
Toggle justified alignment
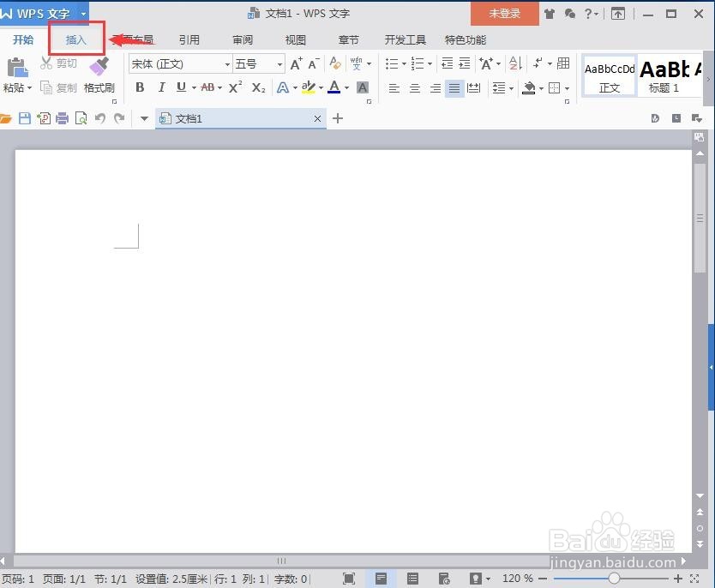[454, 88]
